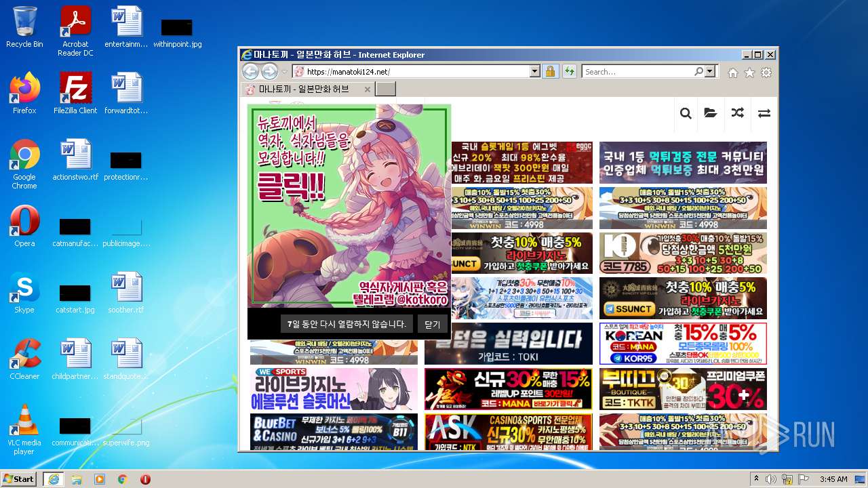The width and height of the screenshot is (868, 488).
Task: Open the 신규30% 무한매충 15% 코드 MANA banner
Action: (509, 389)
